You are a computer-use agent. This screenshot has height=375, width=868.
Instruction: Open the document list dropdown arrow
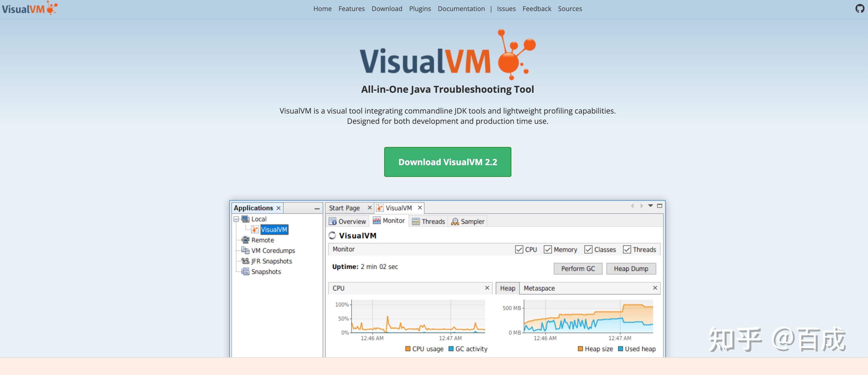point(651,206)
